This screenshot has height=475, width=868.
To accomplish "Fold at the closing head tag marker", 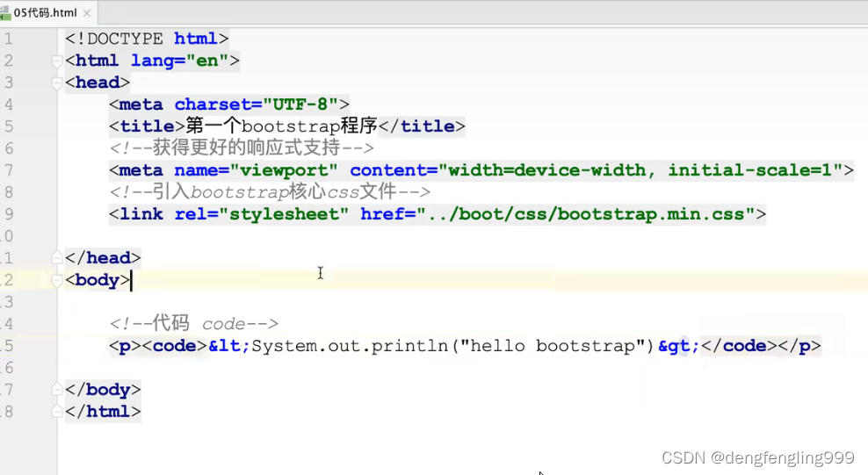I will point(56,257).
